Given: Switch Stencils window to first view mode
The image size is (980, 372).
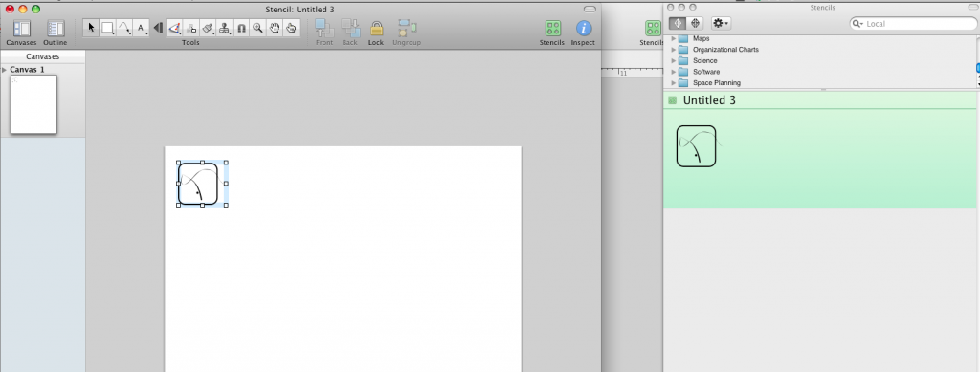Looking at the screenshot, I should (x=678, y=23).
